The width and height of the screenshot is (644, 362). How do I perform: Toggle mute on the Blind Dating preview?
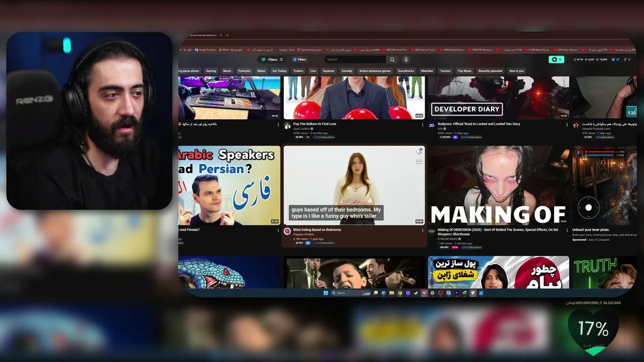[419, 151]
